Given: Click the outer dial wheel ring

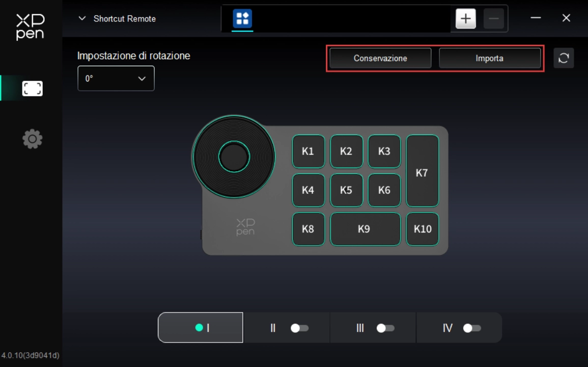Looking at the screenshot, I should pyautogui.click(x=204, y=156).
